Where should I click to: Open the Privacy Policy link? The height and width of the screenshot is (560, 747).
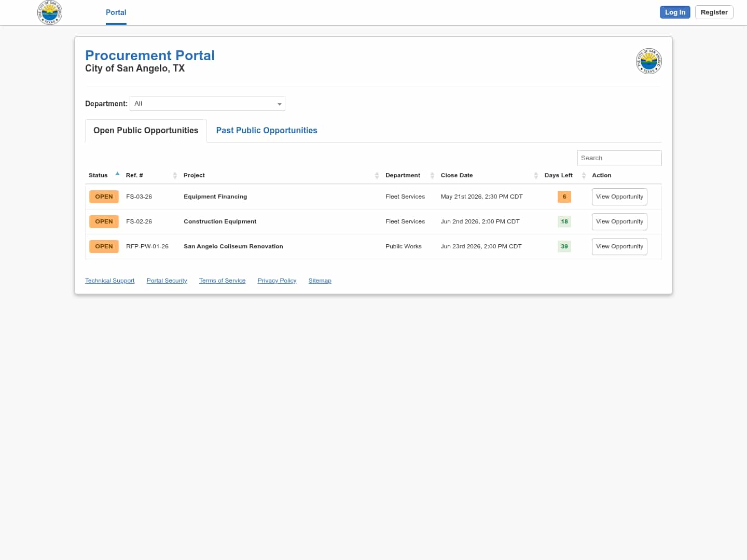pyautogui.click(x=277, y=281)
